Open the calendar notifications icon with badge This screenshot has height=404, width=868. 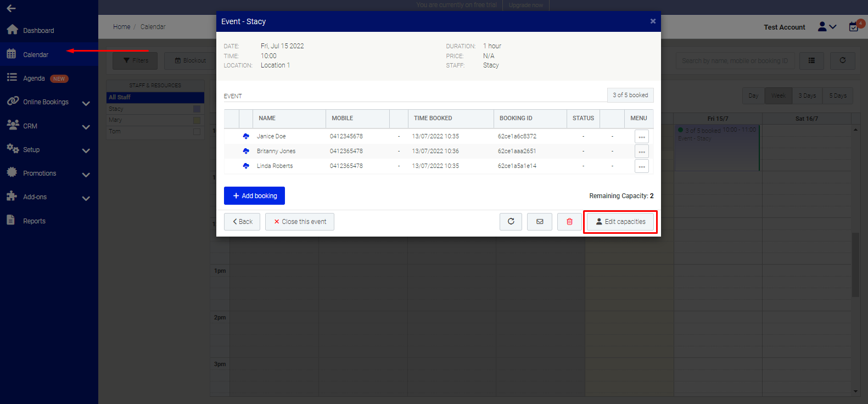(x=855, y=26)
